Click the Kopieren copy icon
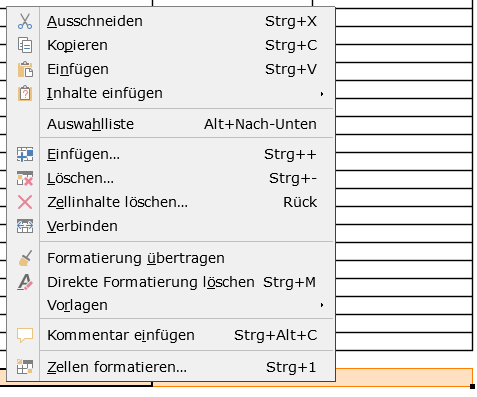The image size is (477, 397). coord(25,45)
